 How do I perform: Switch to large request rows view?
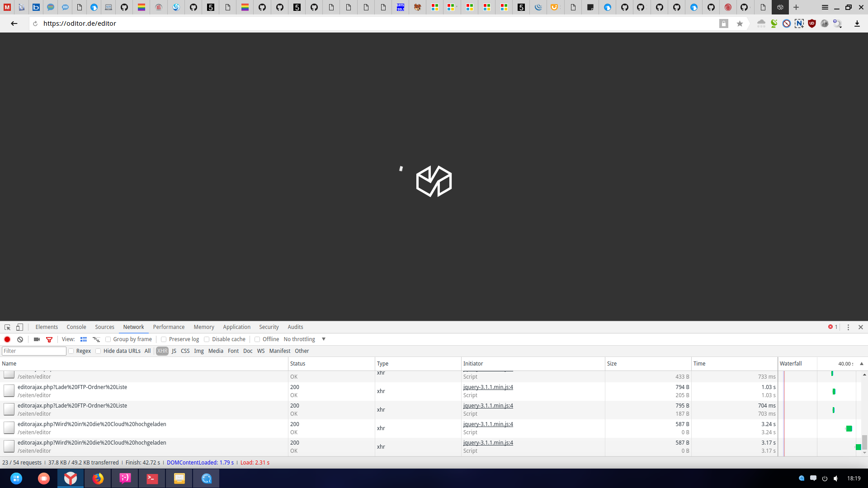click(84, 339)
